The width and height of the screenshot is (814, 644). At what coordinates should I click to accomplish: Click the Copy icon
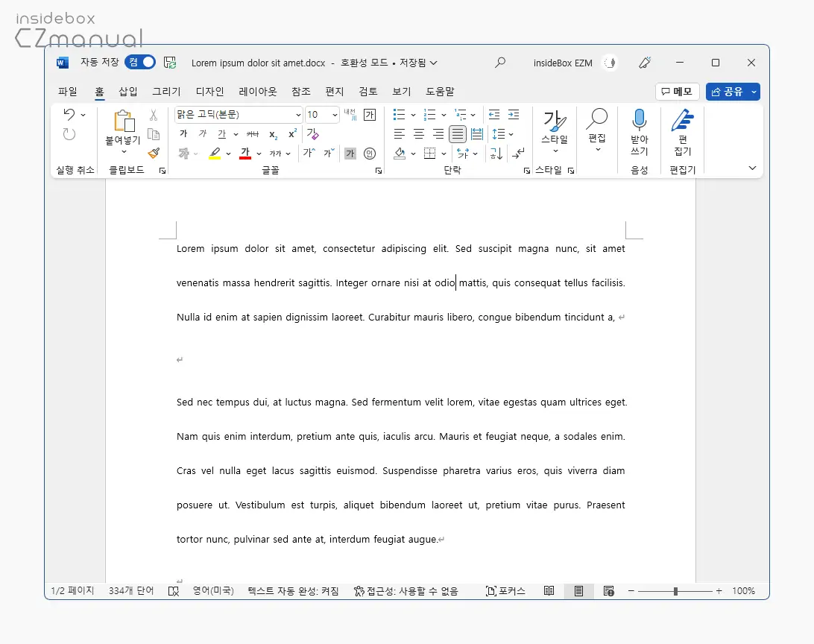(x=154, y=134)
